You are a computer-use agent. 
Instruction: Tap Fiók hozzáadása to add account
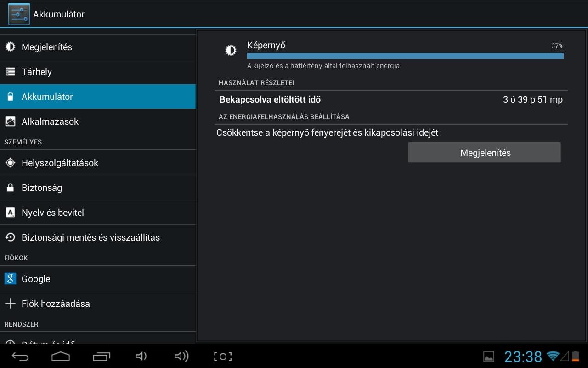click(x=56, y=304)
